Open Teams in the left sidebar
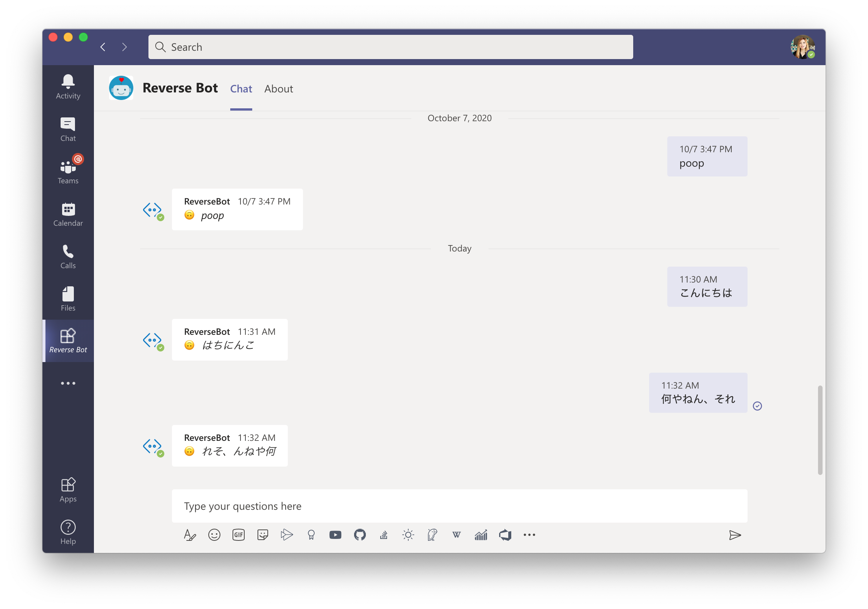Screen dimensions: 868x609 point(68,170)
